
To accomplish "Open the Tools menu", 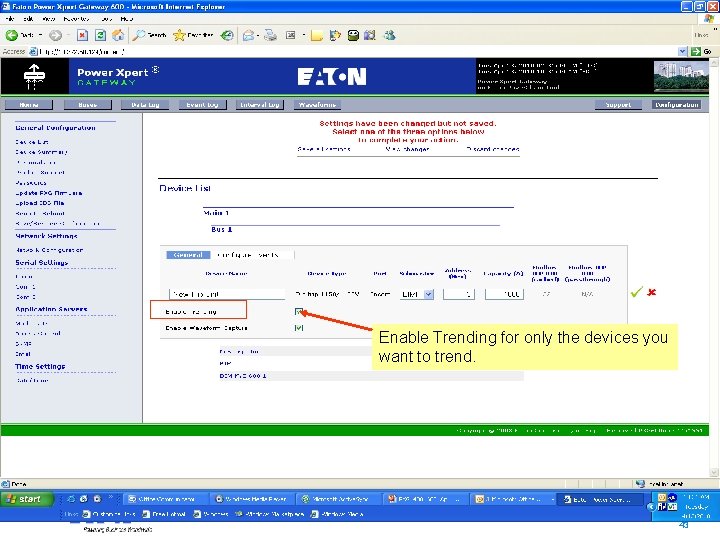I will coord(107,19).
